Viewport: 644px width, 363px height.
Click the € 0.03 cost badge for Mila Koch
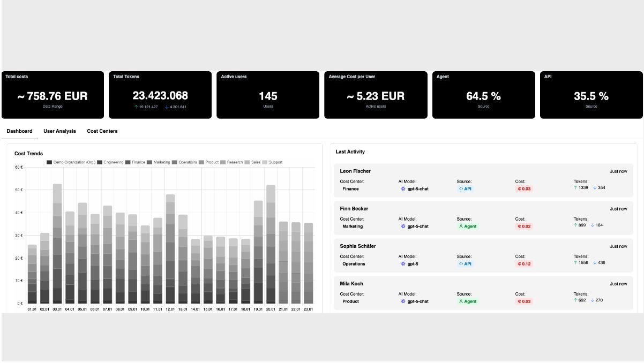point(524,301)
